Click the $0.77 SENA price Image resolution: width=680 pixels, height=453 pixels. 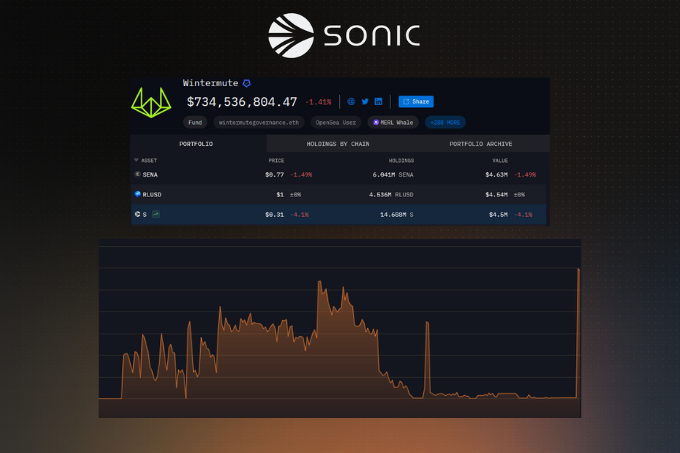pyautogui.click(x=275, y=175)
